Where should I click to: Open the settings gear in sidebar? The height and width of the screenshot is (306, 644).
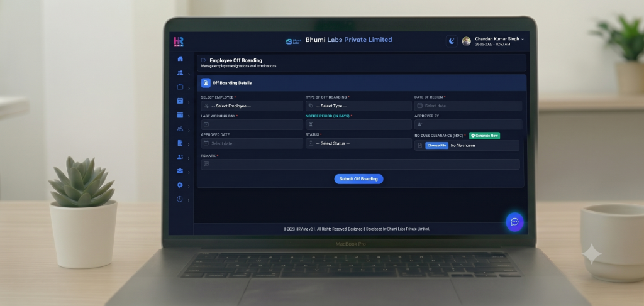click(180, 185)
